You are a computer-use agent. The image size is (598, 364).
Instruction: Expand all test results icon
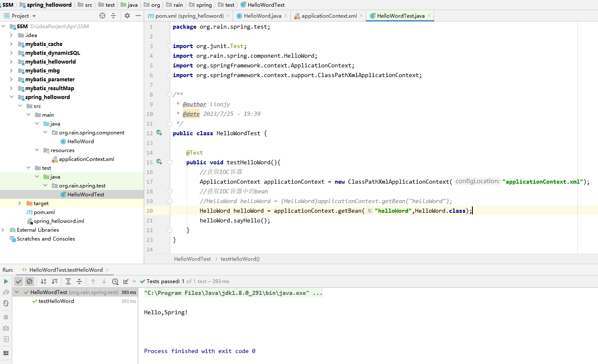(68, 281)
